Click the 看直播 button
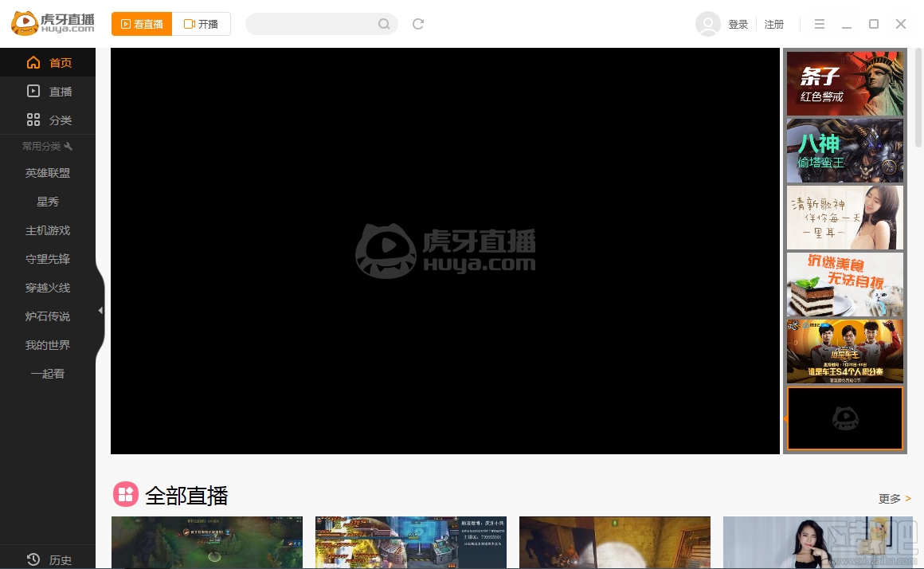The image size is (924, 569). [x=141, y=24]
